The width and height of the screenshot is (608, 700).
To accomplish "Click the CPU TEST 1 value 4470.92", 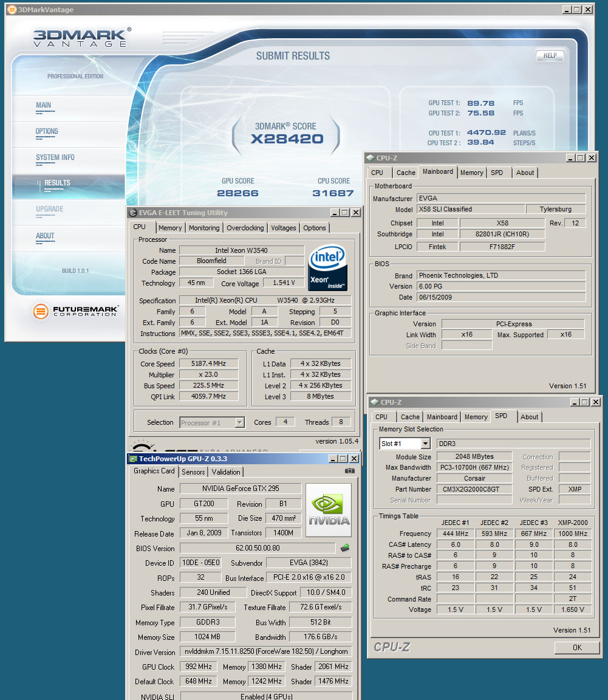I will pyautogui.click(x=486, y=132).
